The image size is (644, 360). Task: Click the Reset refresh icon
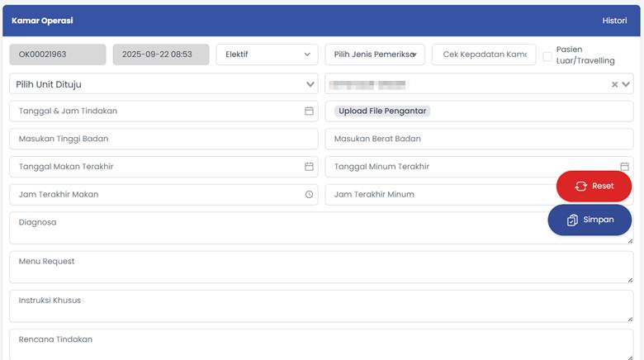[580, 187]
